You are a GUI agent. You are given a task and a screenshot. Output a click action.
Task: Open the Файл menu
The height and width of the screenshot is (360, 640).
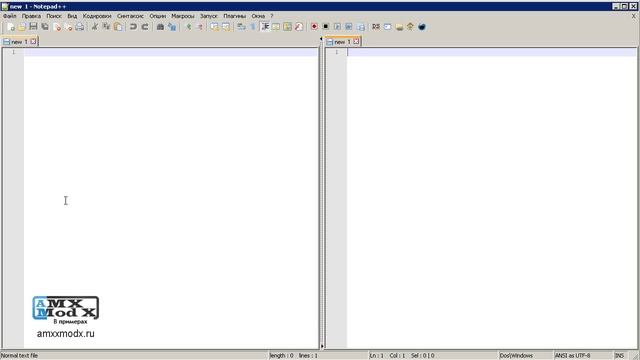10,16
